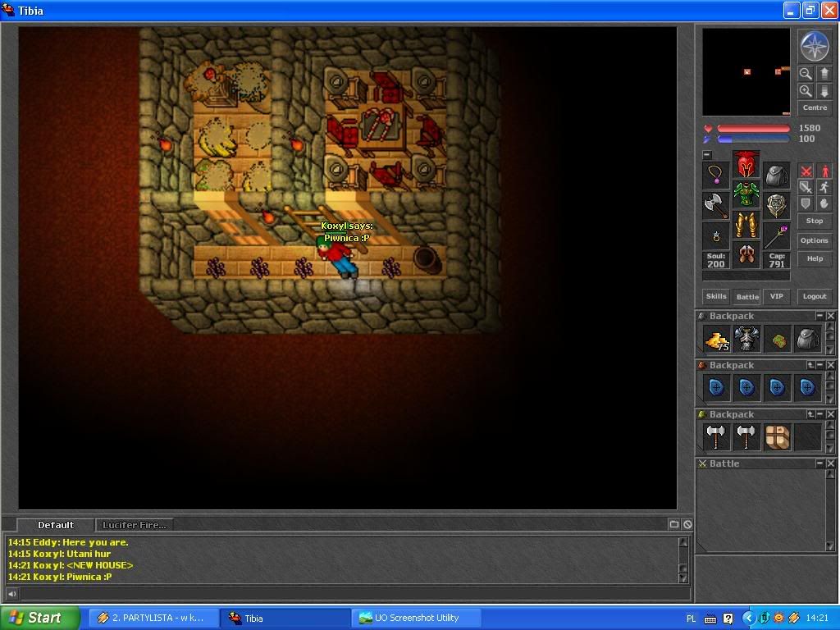Select the plate armor in the backpack
This screenshot has height=630, width=840.
coord(746,339)
